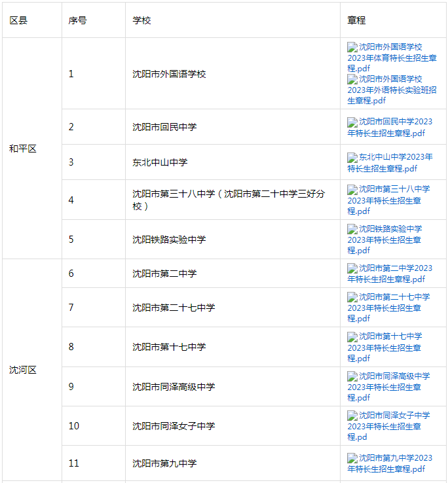Image resolution: width=448 pixels, height=483 pixels.
Task: Open 沈阳市第二十七中学2023年特长生招生章程.pdf link
Action: point(388,308)
